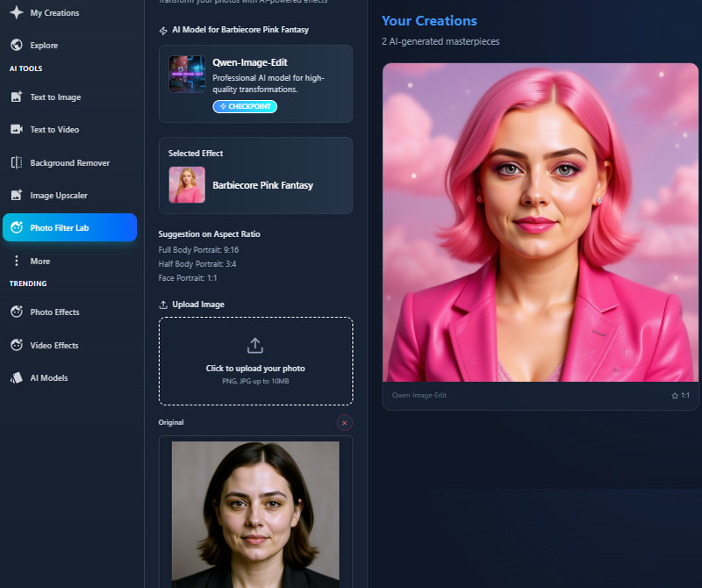This screenshot has width=702, height=588.
Task: Click the CHECKPOINT badge
Action: pyautogui.click(x=245, y=106)
